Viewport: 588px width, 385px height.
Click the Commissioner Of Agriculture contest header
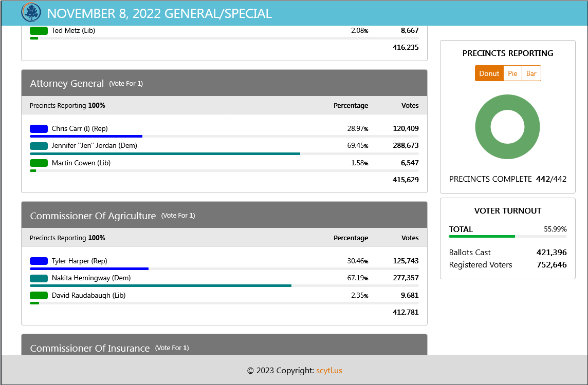point(224,216)
